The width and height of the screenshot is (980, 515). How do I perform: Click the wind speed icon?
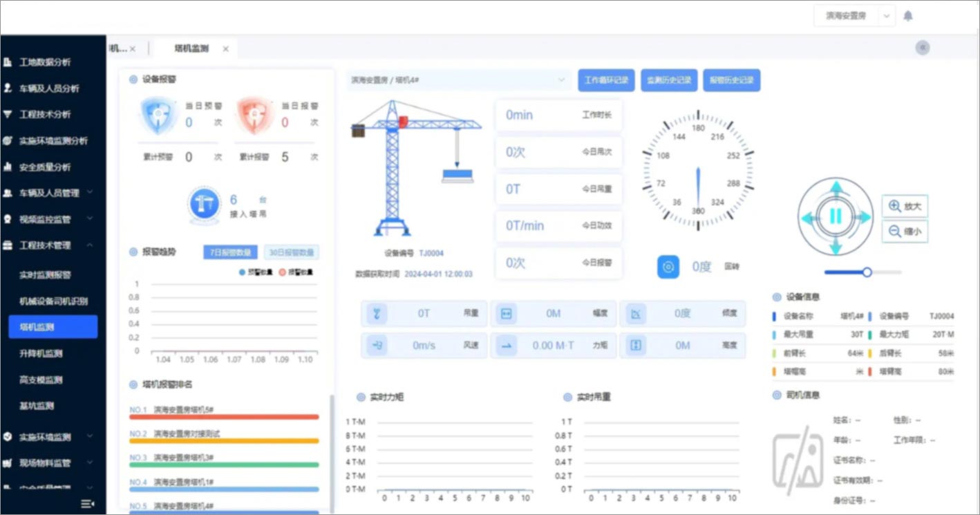pos(377,345)
